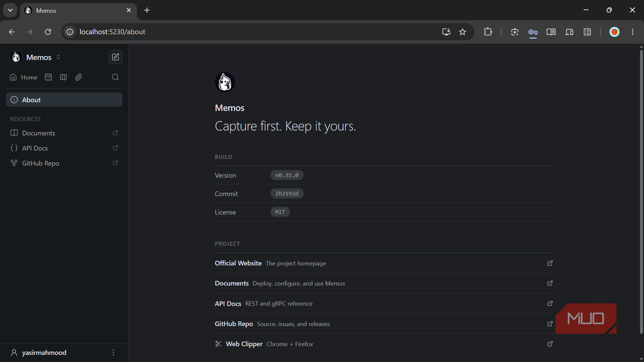Select the About sidebar item

click(64, 100)
